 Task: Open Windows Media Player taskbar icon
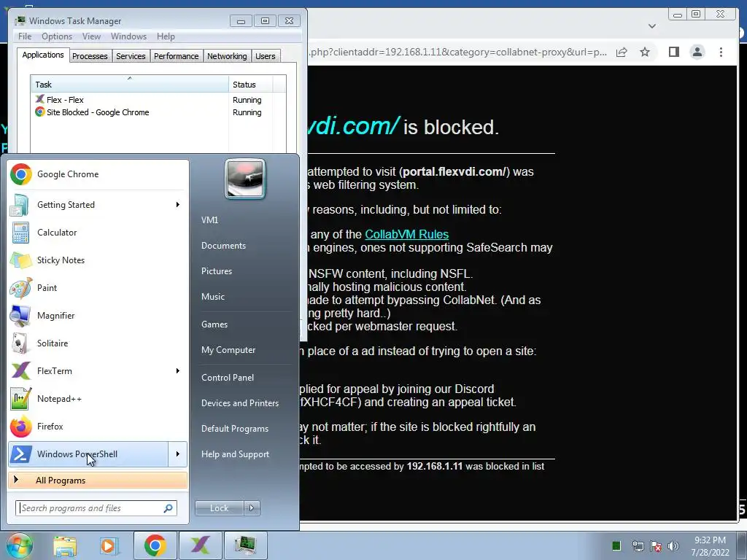pos(109,545)
